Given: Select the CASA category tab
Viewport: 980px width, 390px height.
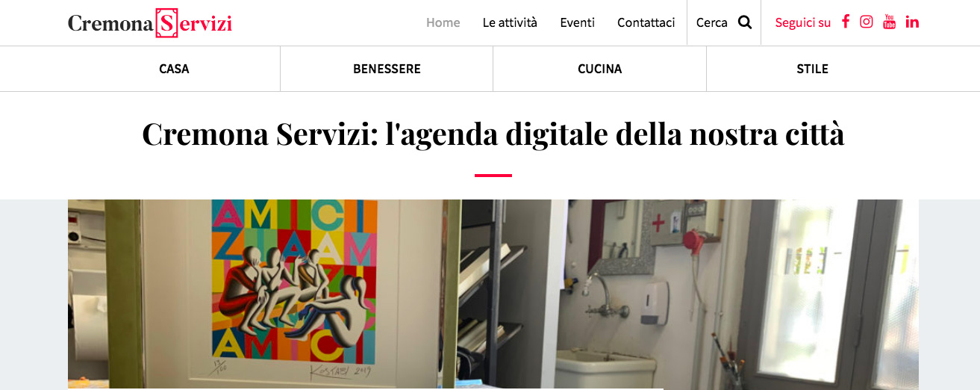Looking at the screenshot, I should (174, 69).
